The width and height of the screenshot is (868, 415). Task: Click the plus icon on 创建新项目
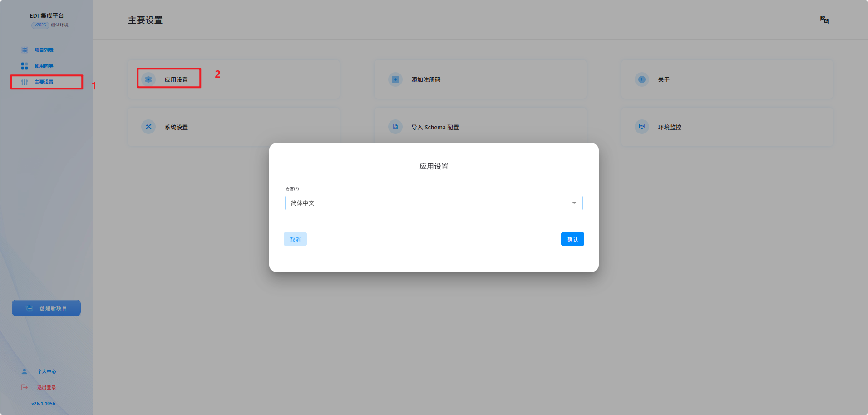click(x=30, y=308)
